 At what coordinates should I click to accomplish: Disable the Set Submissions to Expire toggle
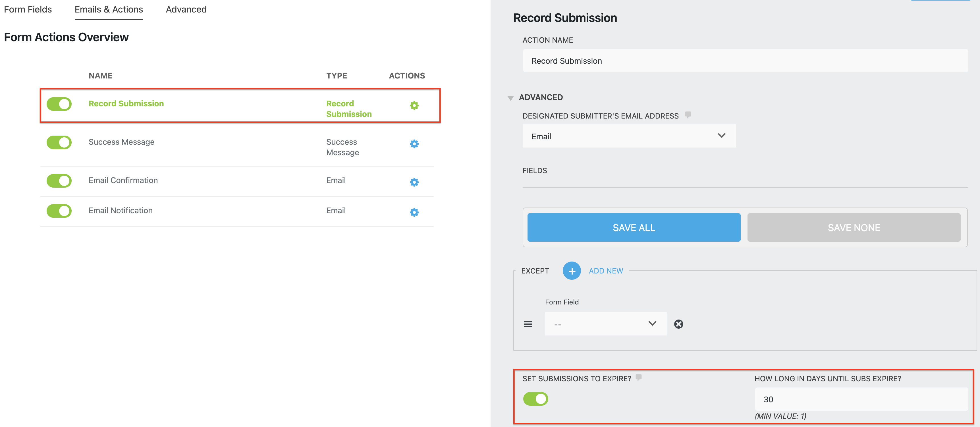point(536,399)
